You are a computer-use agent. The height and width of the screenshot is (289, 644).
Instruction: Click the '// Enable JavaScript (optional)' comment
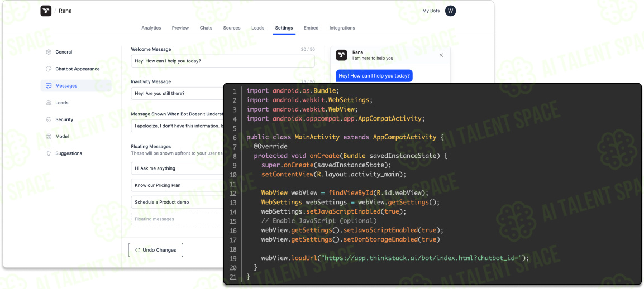pyautogui.click(x=319, y=221)
